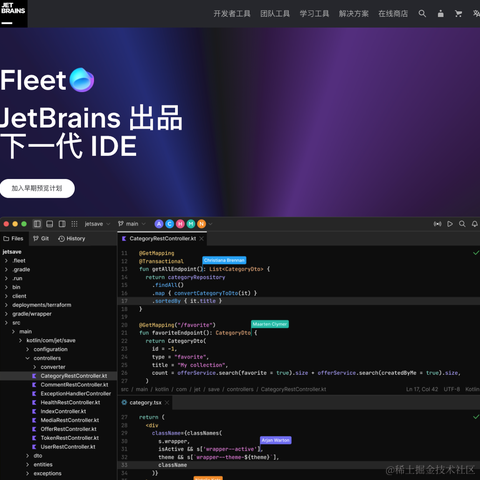Viewport: 480px width, 480px height.
Task: Open the 在线商店 menu
Action: [x=393, y=14]
